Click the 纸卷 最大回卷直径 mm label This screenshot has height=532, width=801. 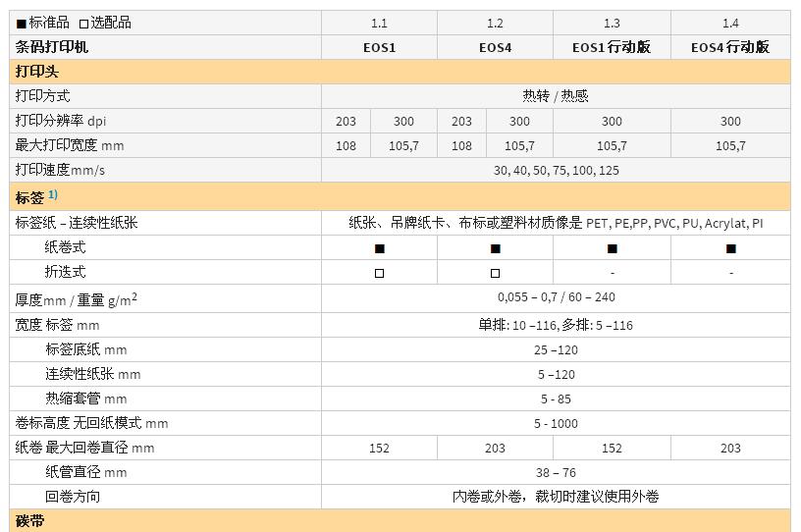[84, 448]
